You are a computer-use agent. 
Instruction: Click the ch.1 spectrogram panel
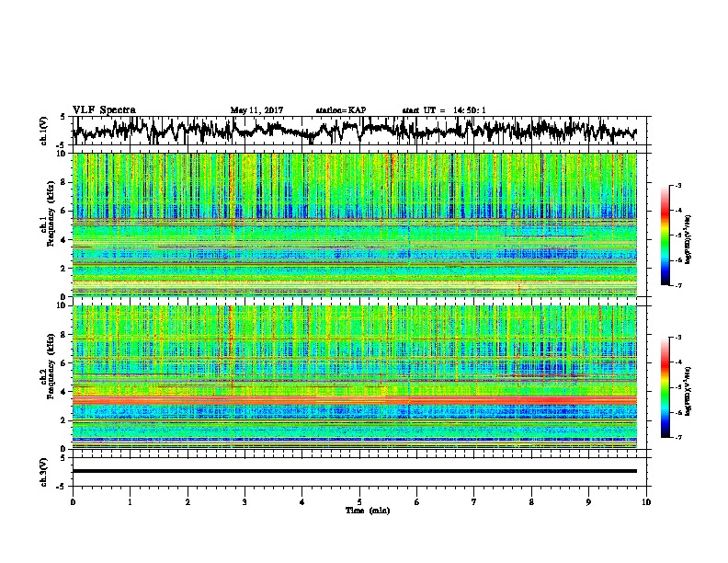(x=354, y=224)
